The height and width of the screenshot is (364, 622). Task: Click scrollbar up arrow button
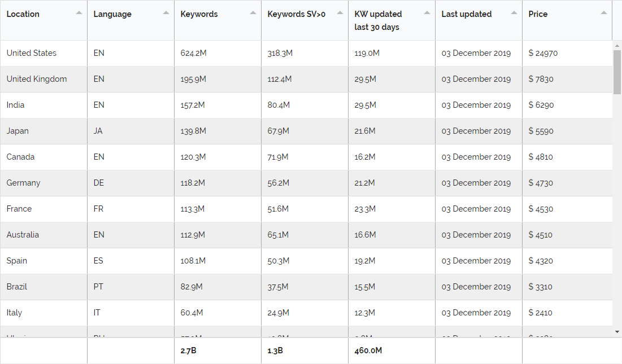pyautogui.click(x=617, y=46)
